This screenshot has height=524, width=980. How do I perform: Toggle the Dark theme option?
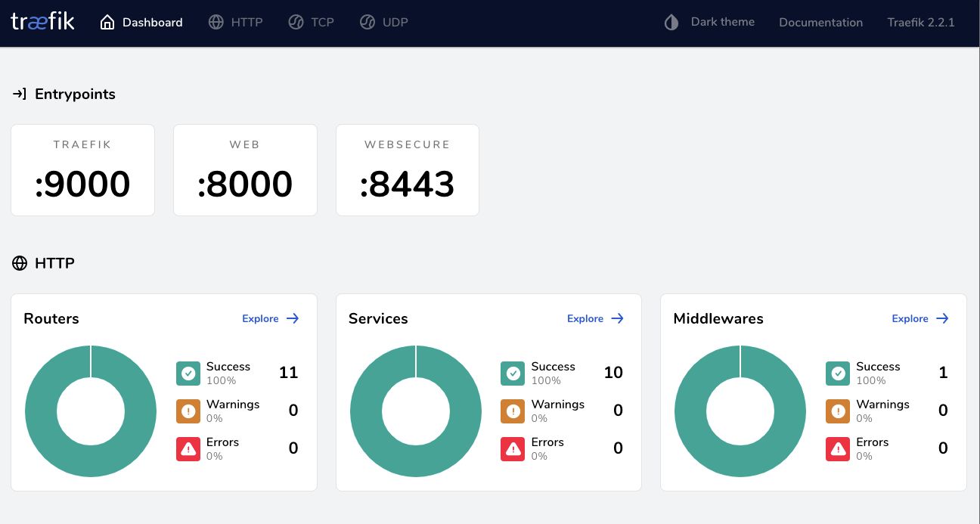coord(709,23)
